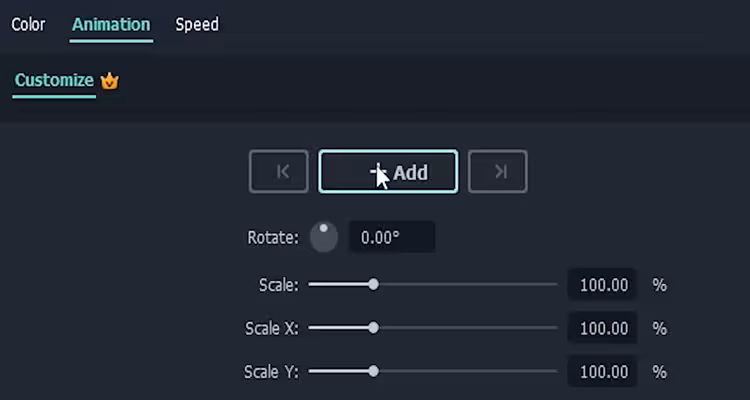Viewport: 750px width, 400px height.
Task: Click the Scale Y label text
Action: [271, 371]
